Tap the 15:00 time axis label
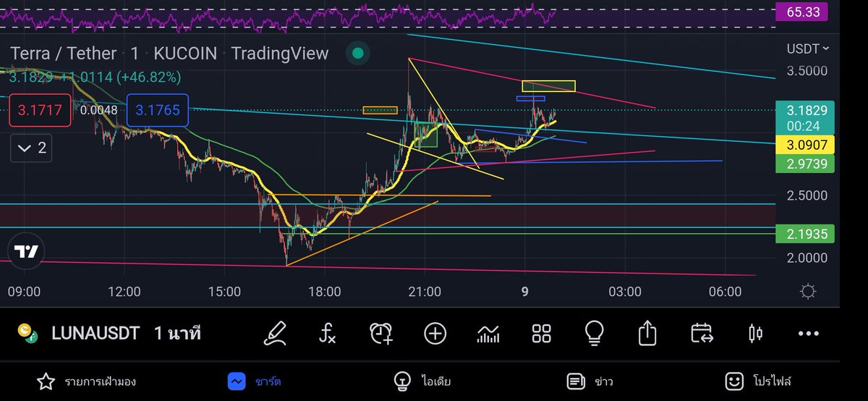 pos(224,291)
